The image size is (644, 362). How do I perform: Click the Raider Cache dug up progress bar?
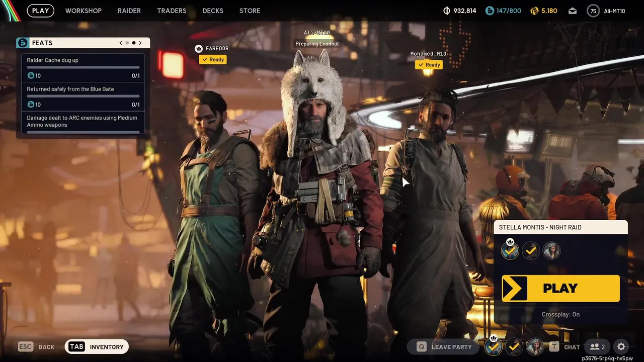[x=84, y=67]
